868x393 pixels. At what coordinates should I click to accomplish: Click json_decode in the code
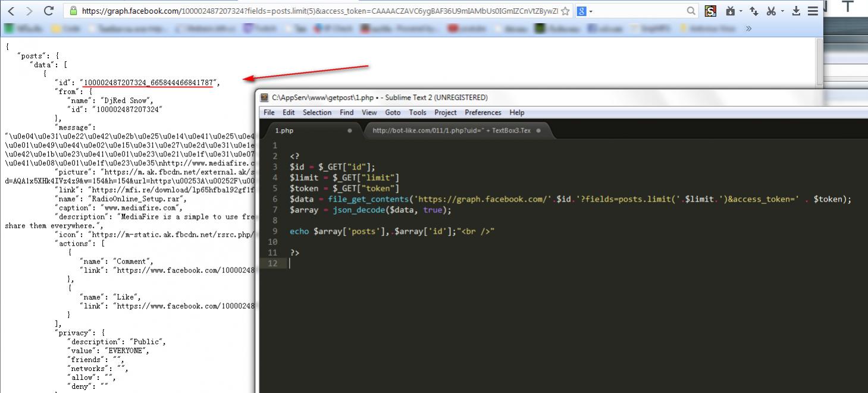(359, 210)
